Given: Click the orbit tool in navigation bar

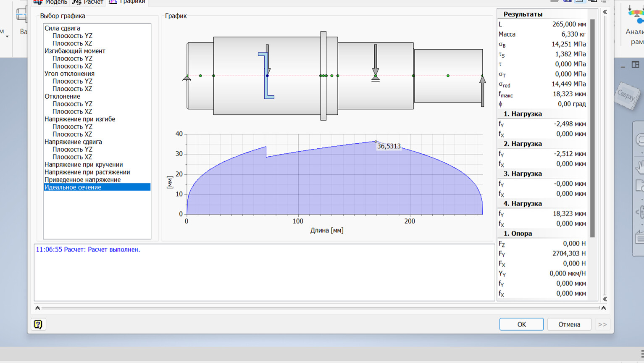Looking at the screenshot, I should tap(639, 212).
